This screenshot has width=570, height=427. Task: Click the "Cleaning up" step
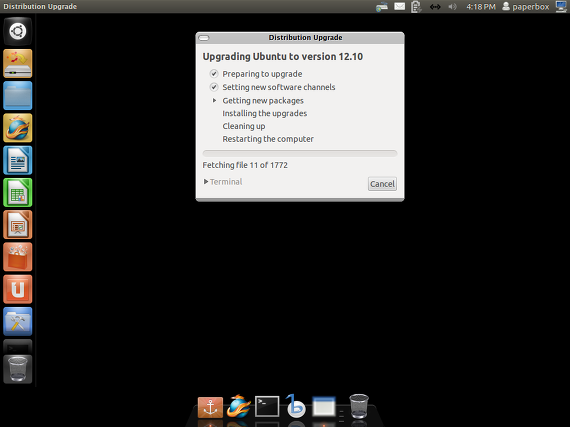point(244,126)
